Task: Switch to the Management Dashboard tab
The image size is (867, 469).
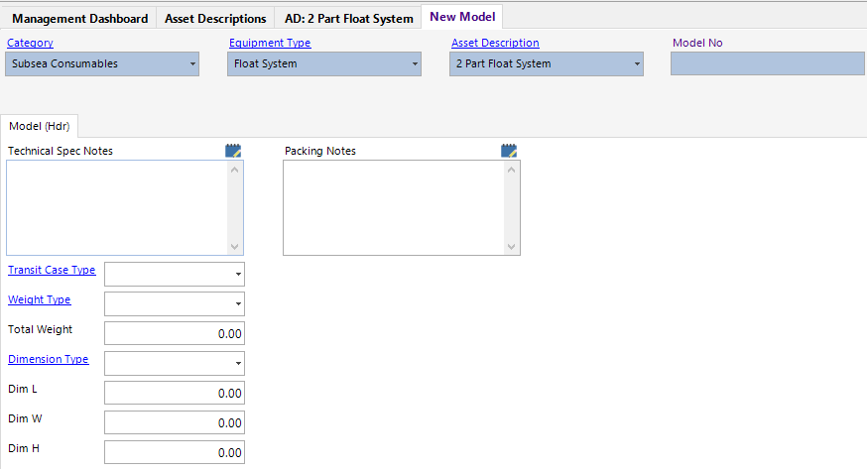Action: 80,18
